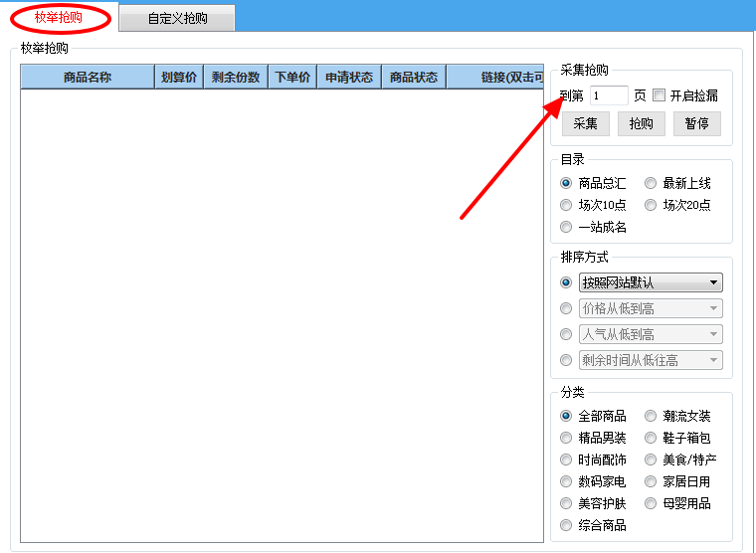Click the 申请状态 column header
This screenshot has height=553, width=756.
349,77
